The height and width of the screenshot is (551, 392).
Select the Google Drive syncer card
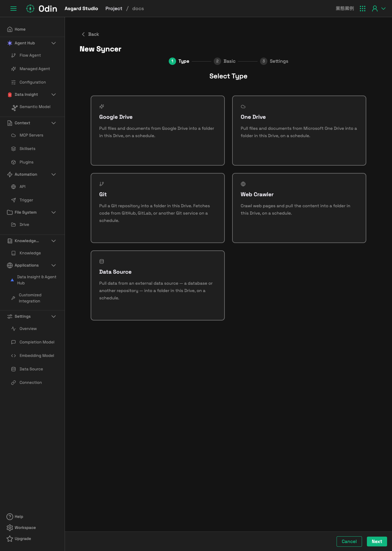158,131
